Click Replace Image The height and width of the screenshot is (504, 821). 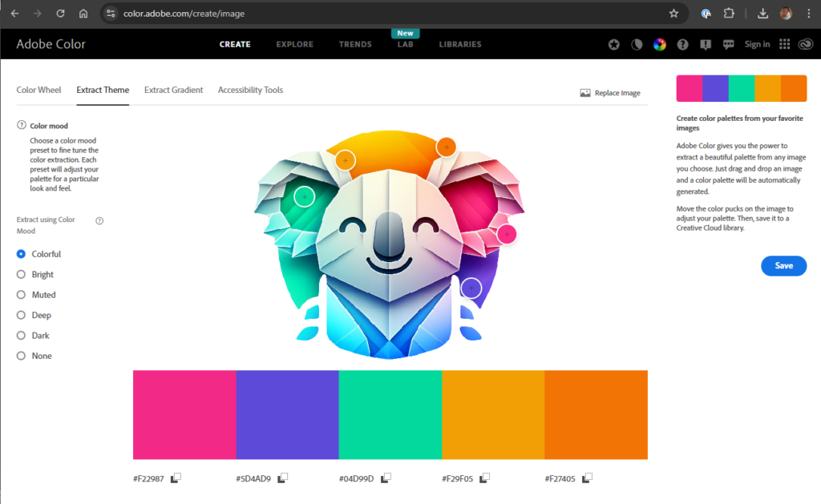coord(610,93)
